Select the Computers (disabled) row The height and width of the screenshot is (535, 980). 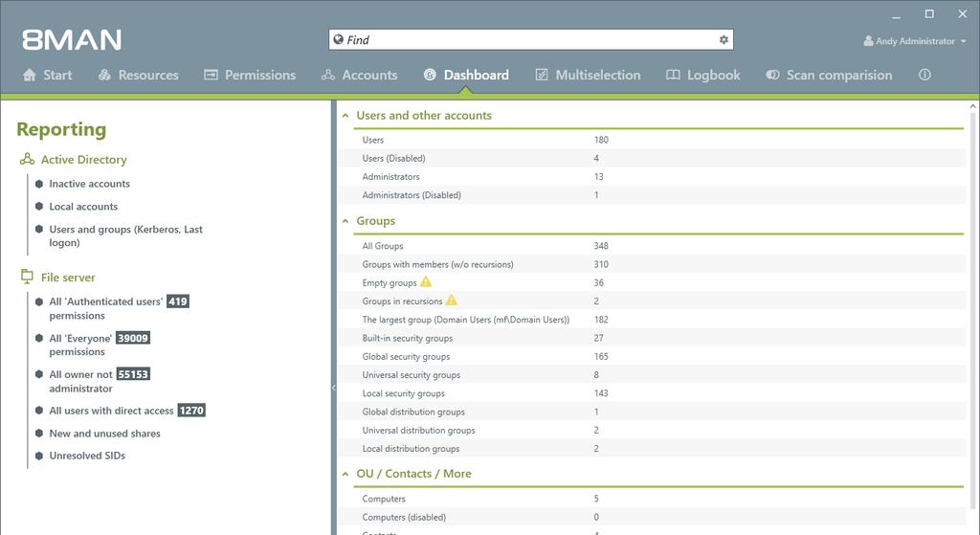click(651, 517)
